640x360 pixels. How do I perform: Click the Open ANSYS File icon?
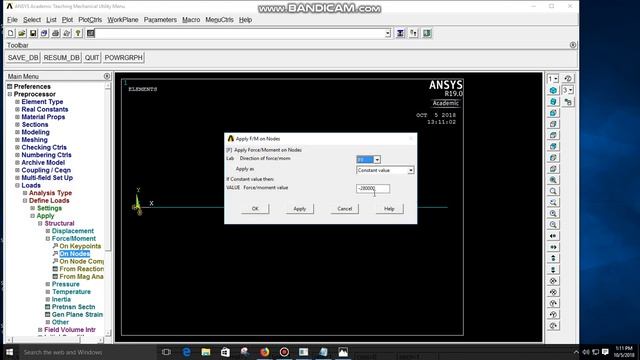pos(22,33)
